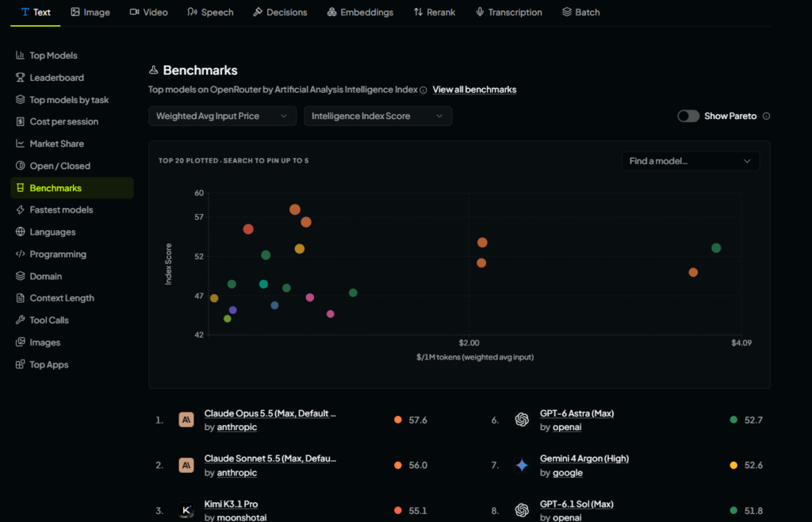This screenshot has width=812, height=522.
Task: Open the Find a model search dropdown
Action: click(691, 161)
